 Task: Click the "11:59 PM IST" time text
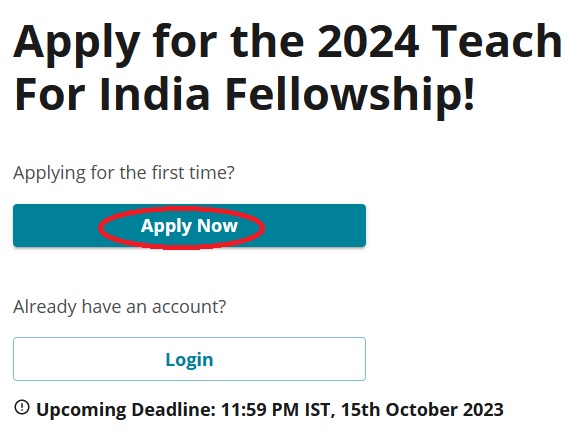pos(276,409)
